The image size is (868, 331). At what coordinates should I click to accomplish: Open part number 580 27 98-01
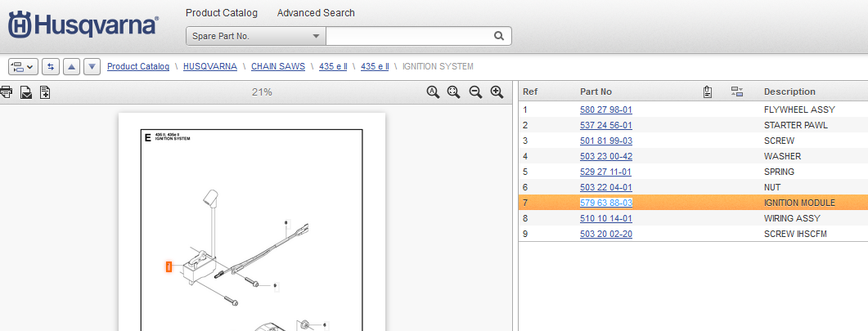(x=605, y=110)
